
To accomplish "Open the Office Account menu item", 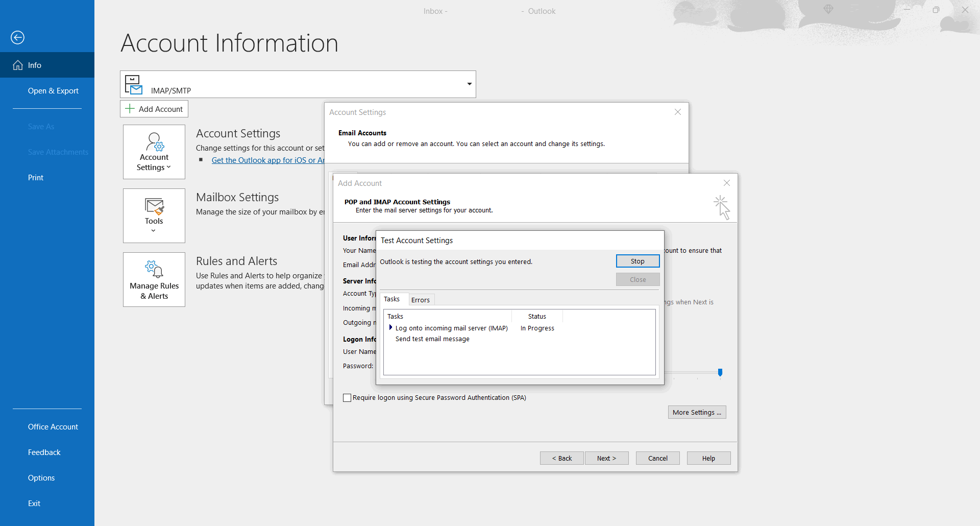I will point(53,426).
